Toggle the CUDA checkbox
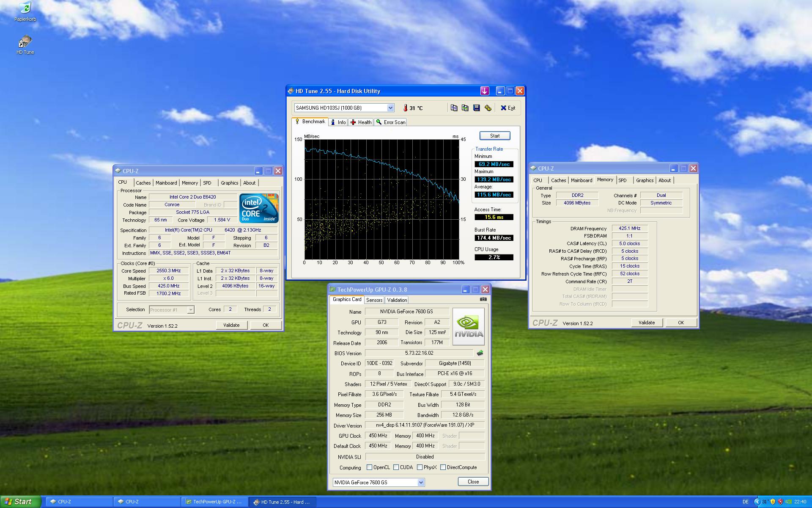The height and width of the screenshot is (508, 812). click(396, 467)
